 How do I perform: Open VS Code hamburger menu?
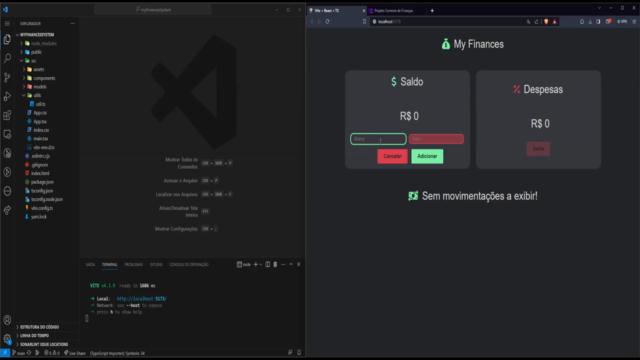7,24
